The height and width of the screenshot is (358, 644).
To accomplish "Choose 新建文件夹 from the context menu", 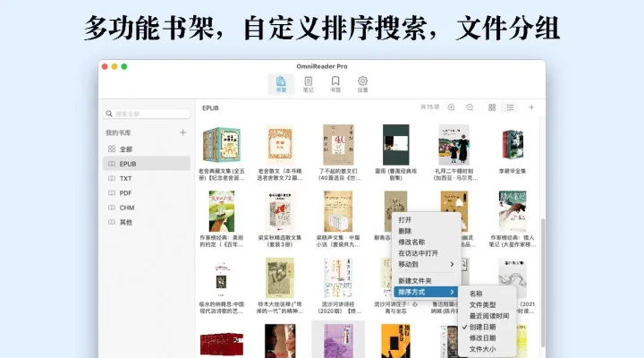I will (425, 281).
